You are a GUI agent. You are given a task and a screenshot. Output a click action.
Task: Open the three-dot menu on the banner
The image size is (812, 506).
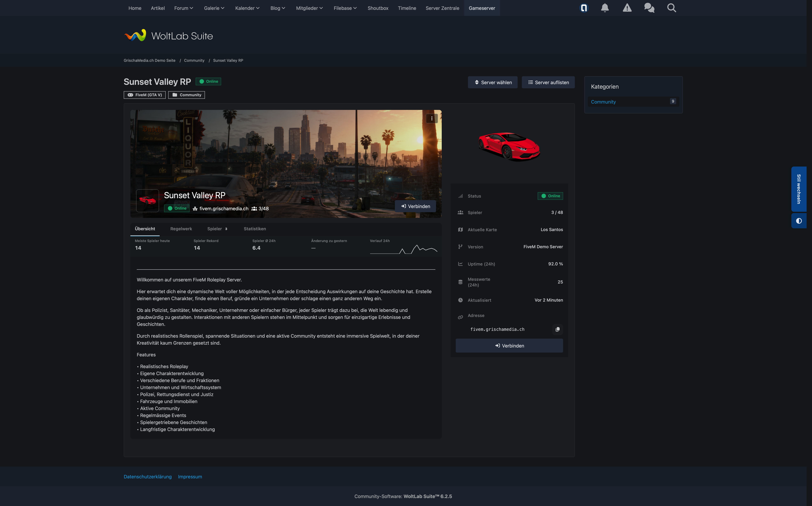coord(432,118)
